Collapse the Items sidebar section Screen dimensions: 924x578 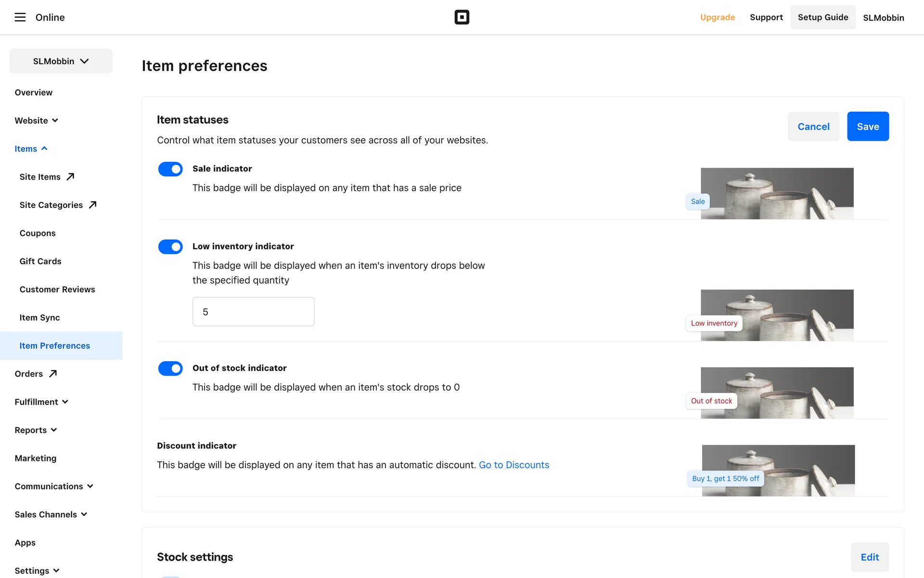coord(31,149)
